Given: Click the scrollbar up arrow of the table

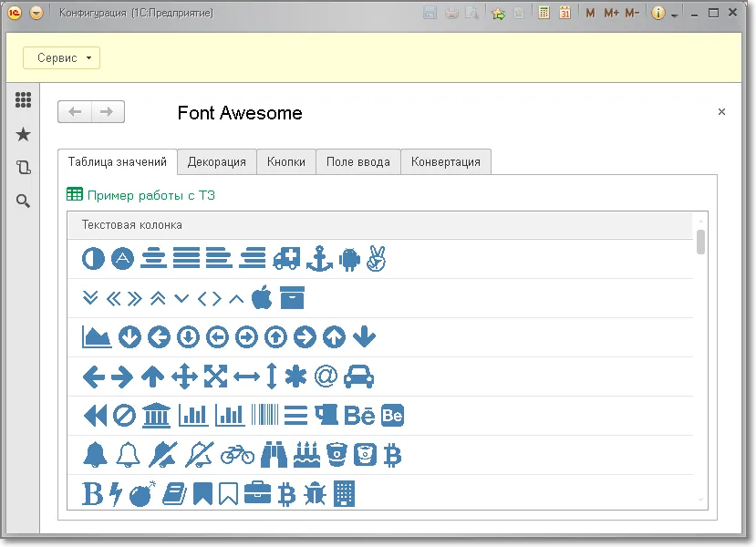Looking at the screenshot, I should (700, 222).
